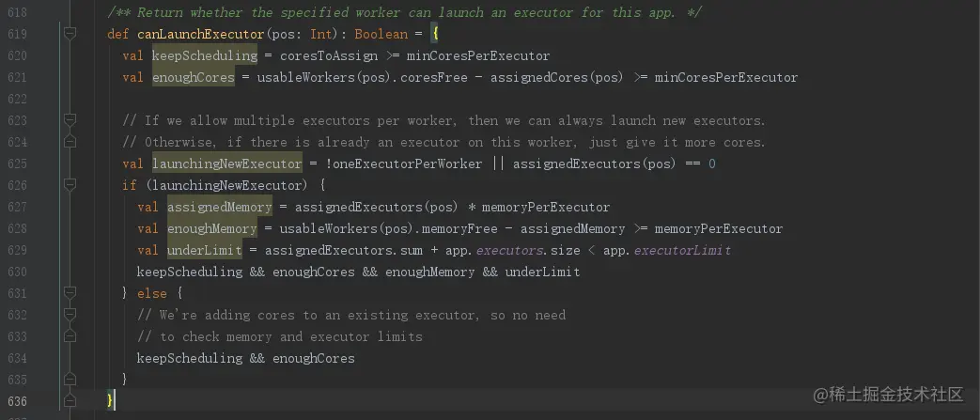Click coresFree on line 621
The width and height of the screenshot is (980, 420).
tap(434, 77)
